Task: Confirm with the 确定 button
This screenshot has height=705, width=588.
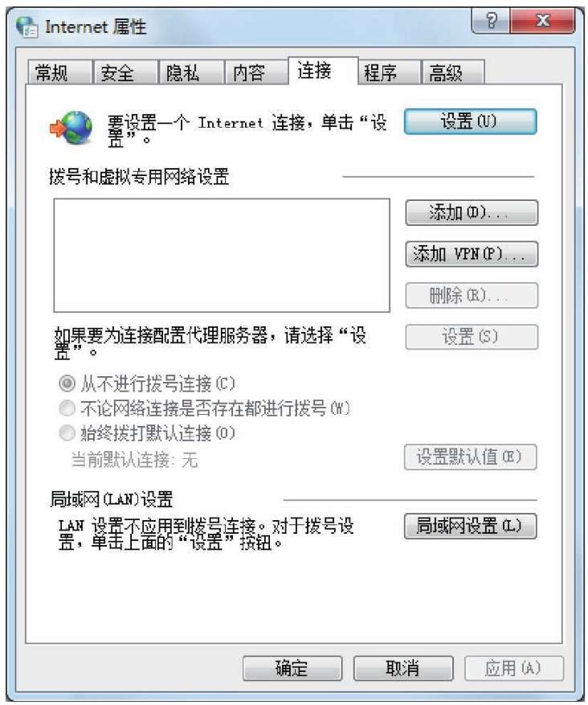Action: [x=292, y=668]
